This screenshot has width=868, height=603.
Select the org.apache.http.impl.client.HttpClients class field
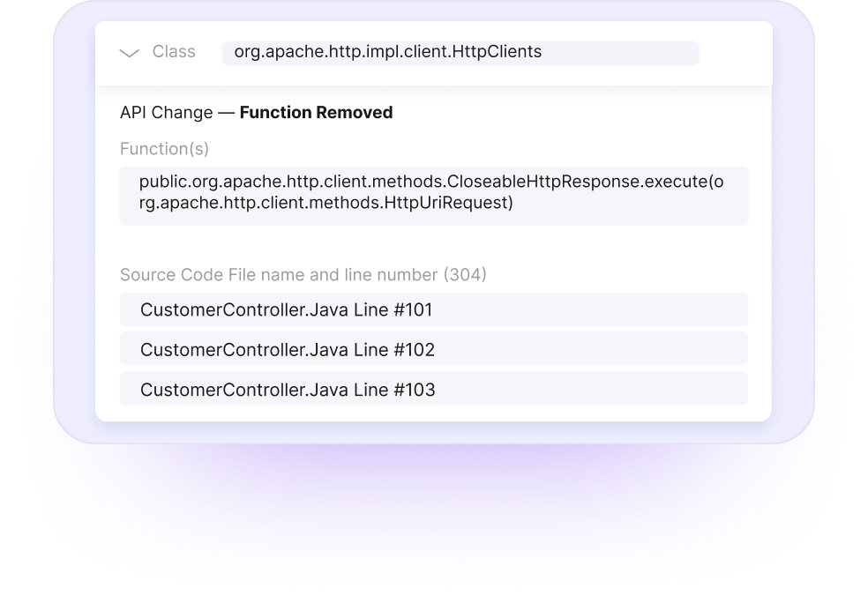tap(459, 53)
